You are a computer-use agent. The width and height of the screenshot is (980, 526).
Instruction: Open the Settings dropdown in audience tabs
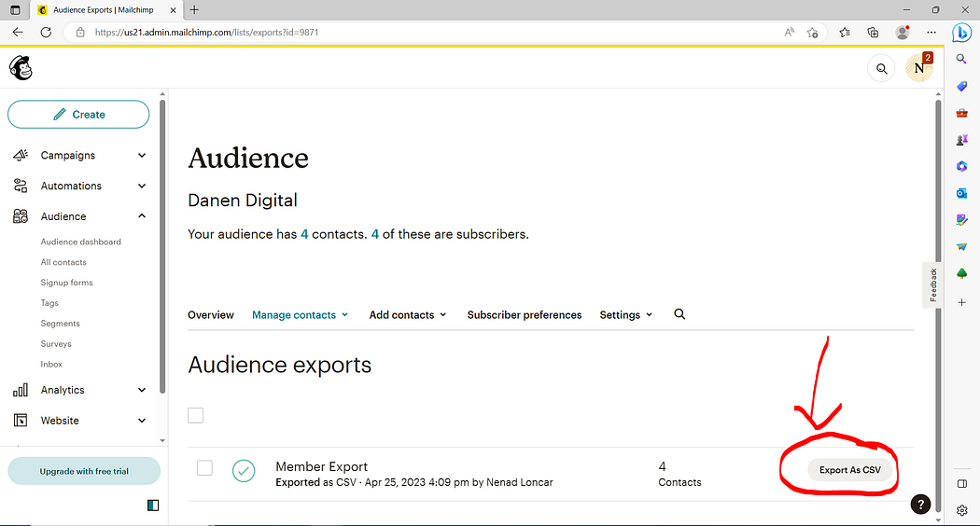625,315
